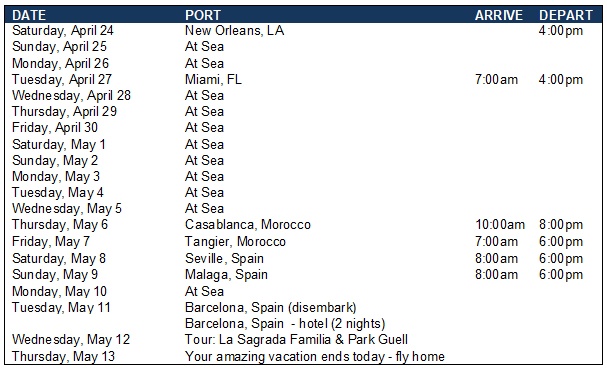Click the 8:00pm Casablanca departure time
607x371 pixels.
click(x=561, y=225)
